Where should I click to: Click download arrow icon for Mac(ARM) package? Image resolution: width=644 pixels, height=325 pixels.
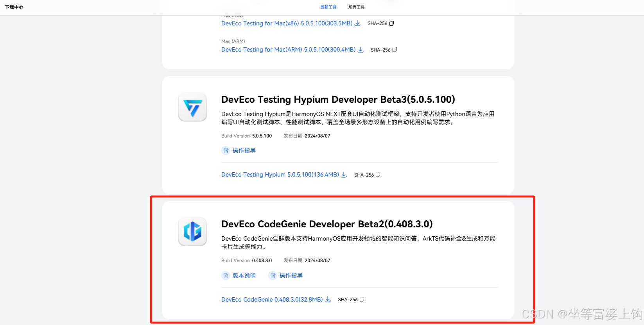click(361, 50)
